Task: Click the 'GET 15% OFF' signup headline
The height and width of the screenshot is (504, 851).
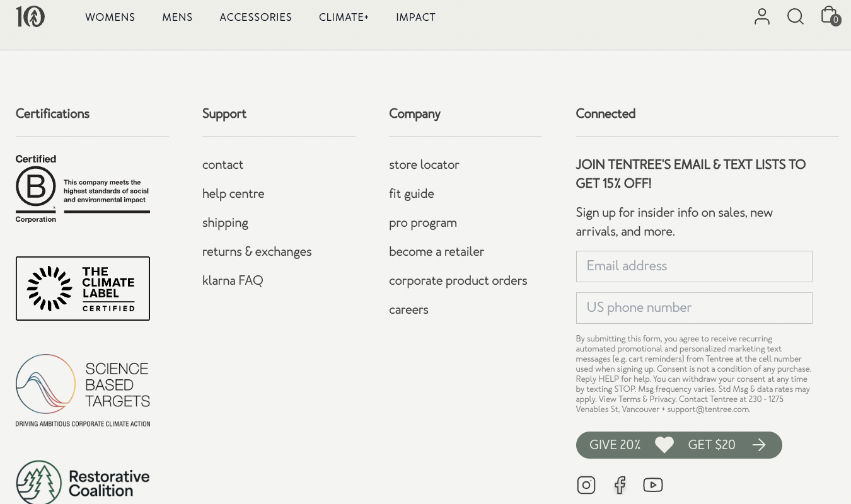Action: (x=691, y=174)
